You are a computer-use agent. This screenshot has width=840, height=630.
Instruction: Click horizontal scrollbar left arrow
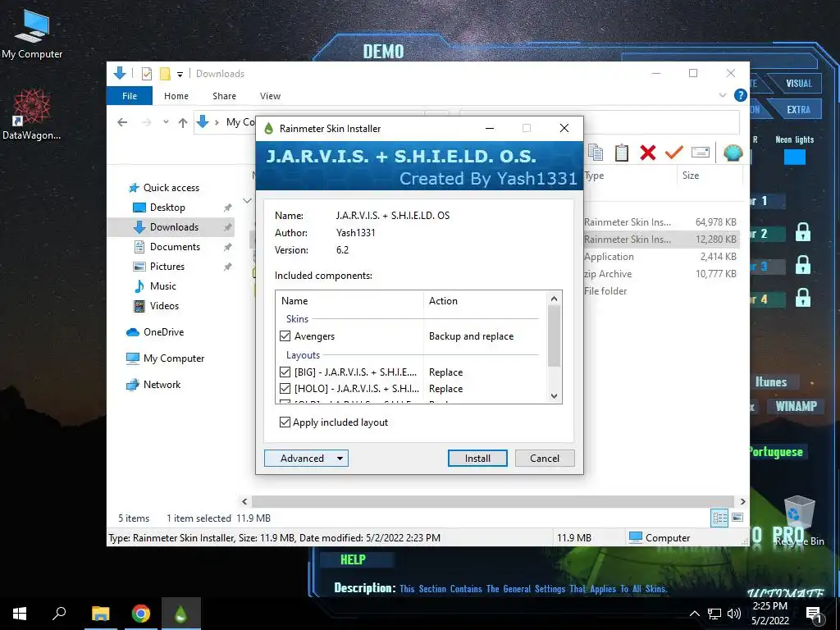tap(244, 501)
